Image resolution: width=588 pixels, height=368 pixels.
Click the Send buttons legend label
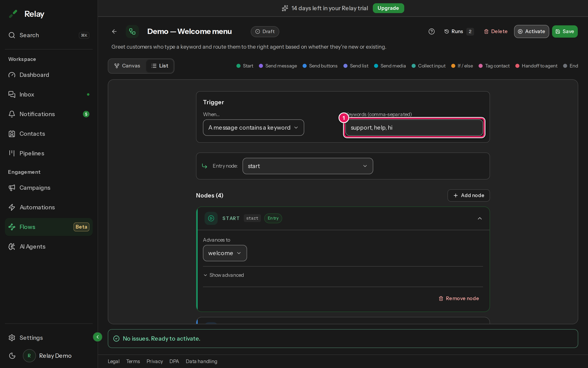tap(323, 66)
